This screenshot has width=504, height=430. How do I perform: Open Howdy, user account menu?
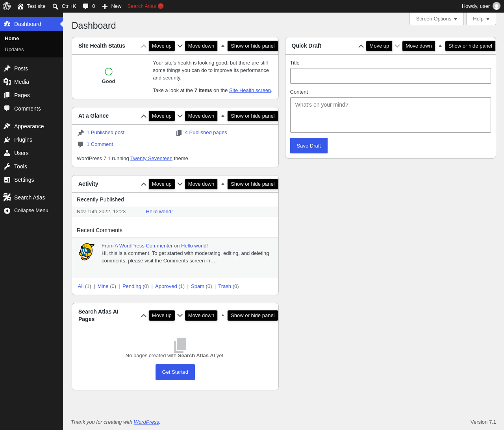481,6
